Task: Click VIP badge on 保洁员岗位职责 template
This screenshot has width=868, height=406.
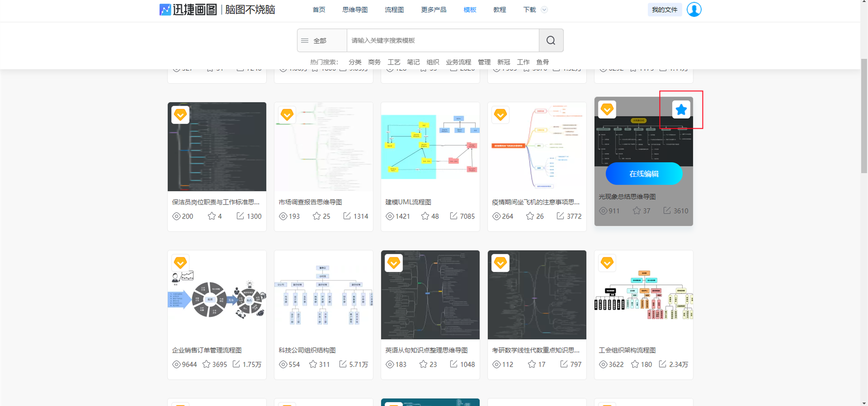Action: click(180, 115)
